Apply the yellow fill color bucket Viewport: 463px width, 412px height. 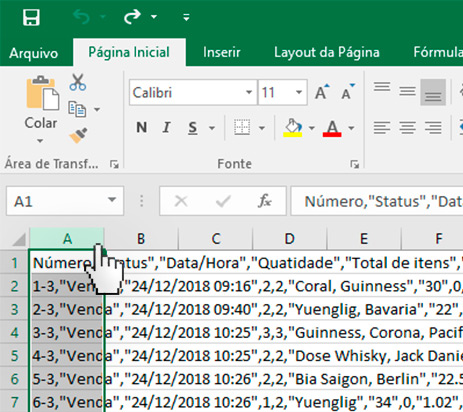(293, 128)
